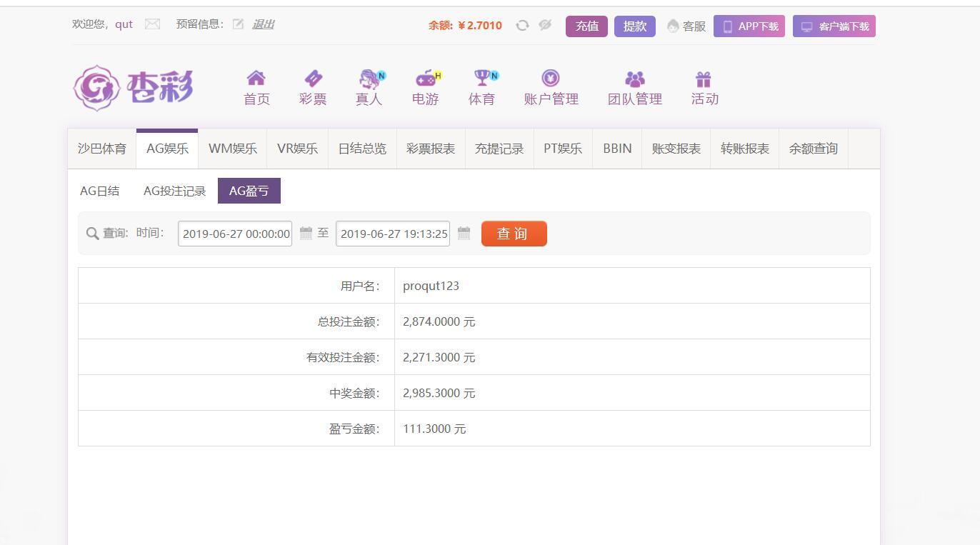
Task: Open start date calendar picker
Action: point(306,234)
